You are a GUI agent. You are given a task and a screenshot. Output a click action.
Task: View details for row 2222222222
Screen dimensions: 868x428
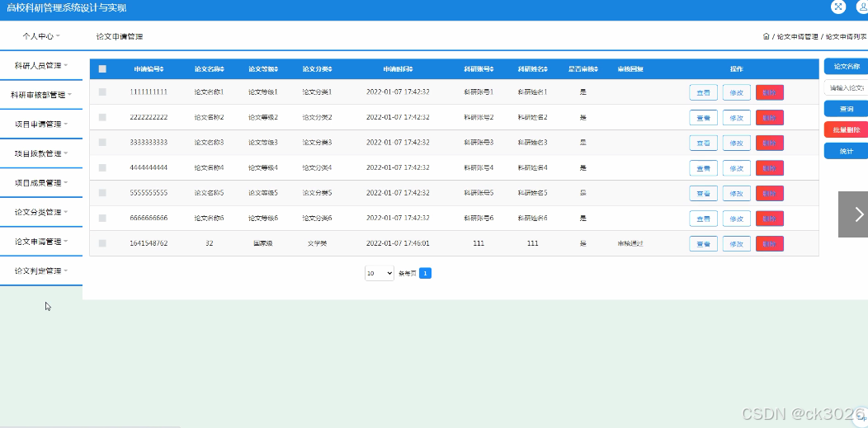(x=703, y=118)
